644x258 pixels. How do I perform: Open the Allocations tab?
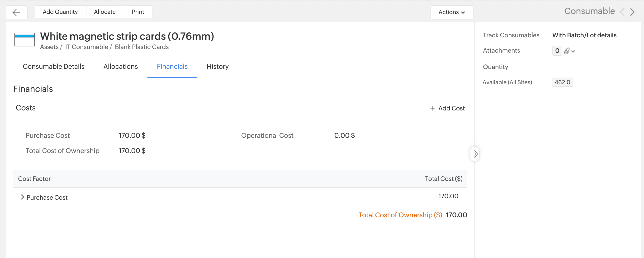[120, 66]
